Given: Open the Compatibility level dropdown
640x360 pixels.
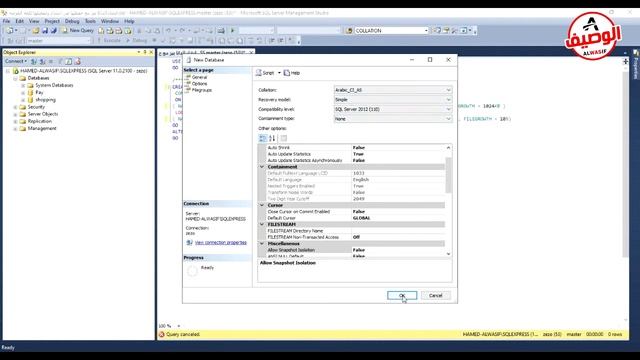Looking at the screenshot, I should 393,109.
